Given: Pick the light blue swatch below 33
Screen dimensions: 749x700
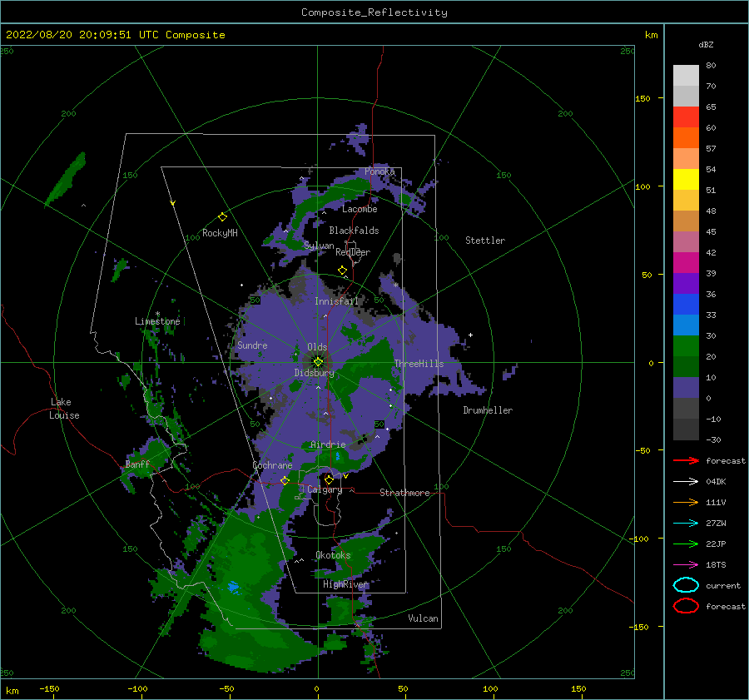Looking at the screenshot, I should [686, 325].
